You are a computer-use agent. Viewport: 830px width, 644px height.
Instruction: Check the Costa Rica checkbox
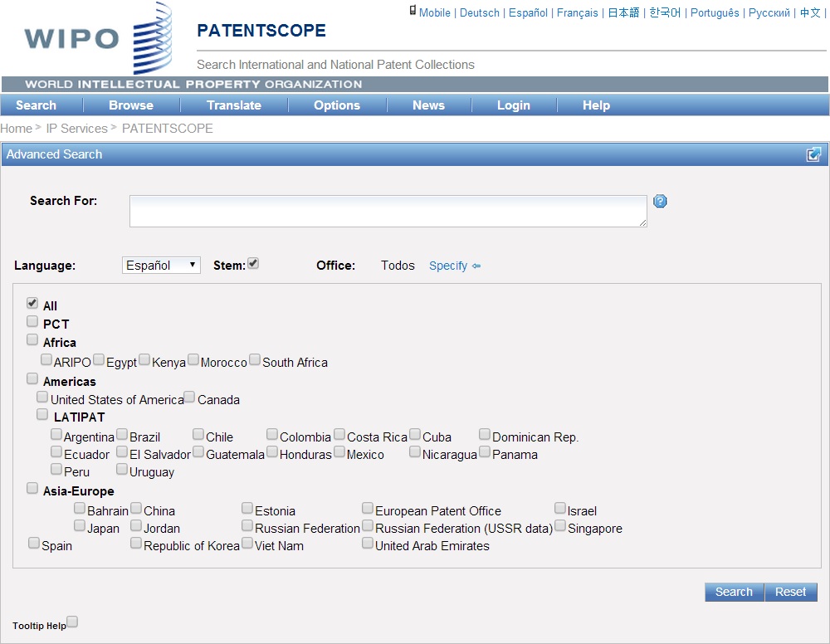click(x=339, y=434)
